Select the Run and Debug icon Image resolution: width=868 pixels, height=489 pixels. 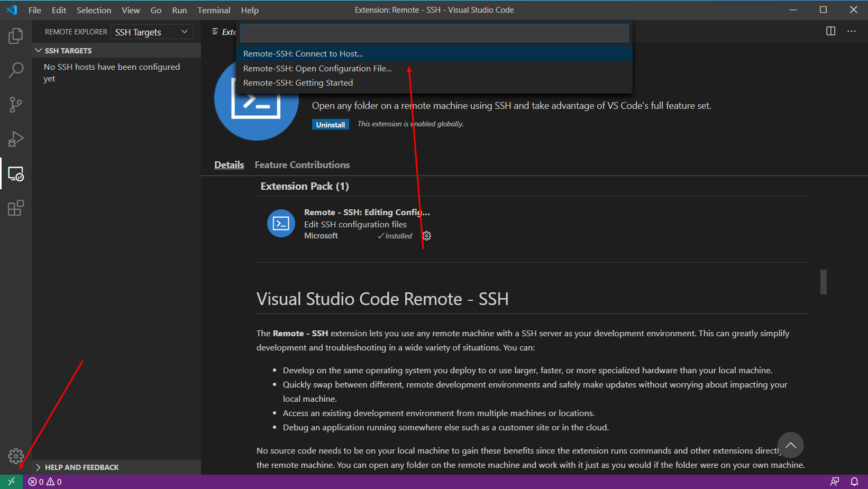[x=15, y=139]
